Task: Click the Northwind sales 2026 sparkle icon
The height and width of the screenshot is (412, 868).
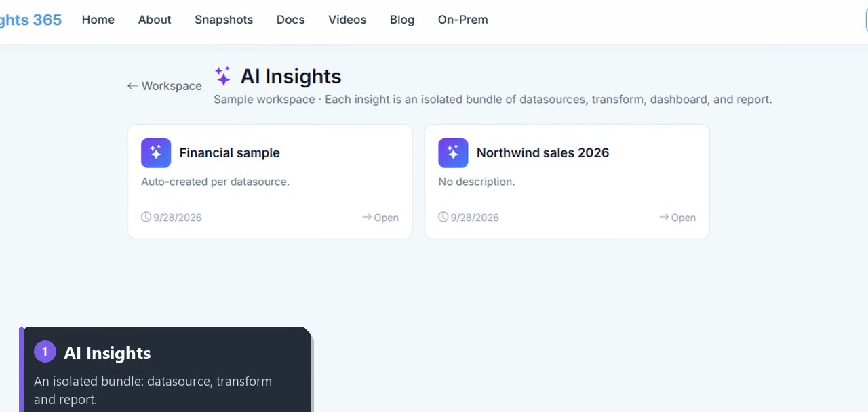Action: 453,153
